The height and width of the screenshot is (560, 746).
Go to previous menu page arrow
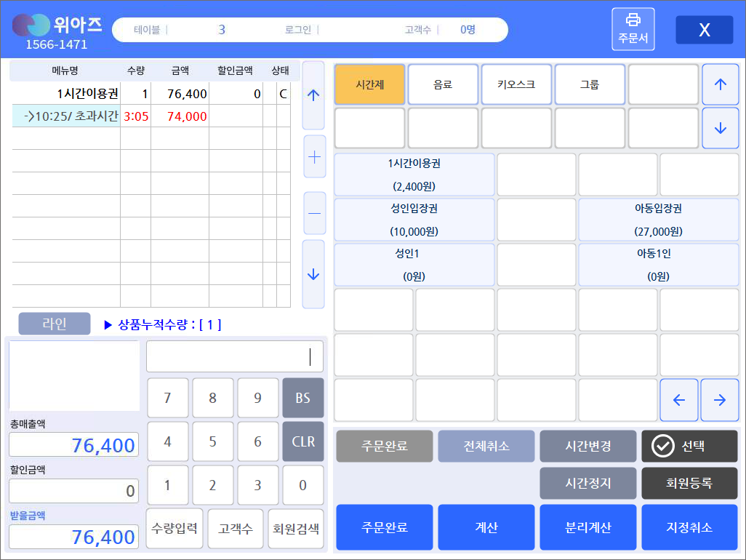coord(678,399)
